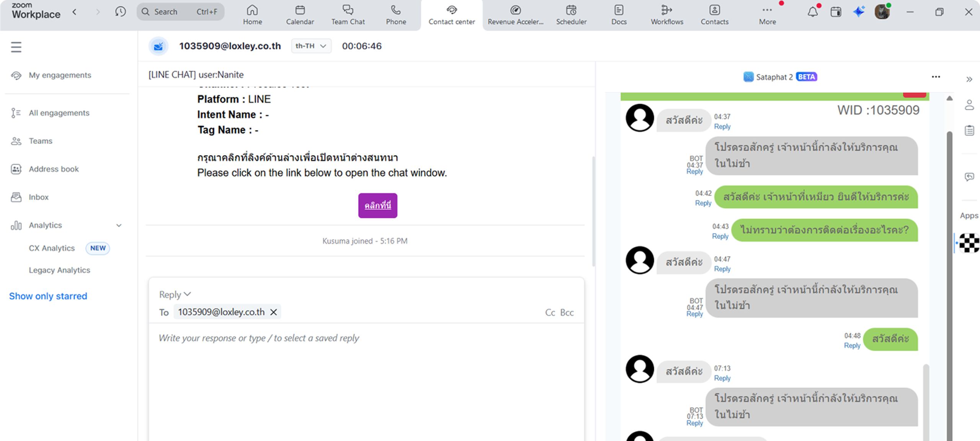
Task: Remove recipient 1035909@loxley.co.th with the X
Action: (x=273, y=312)
